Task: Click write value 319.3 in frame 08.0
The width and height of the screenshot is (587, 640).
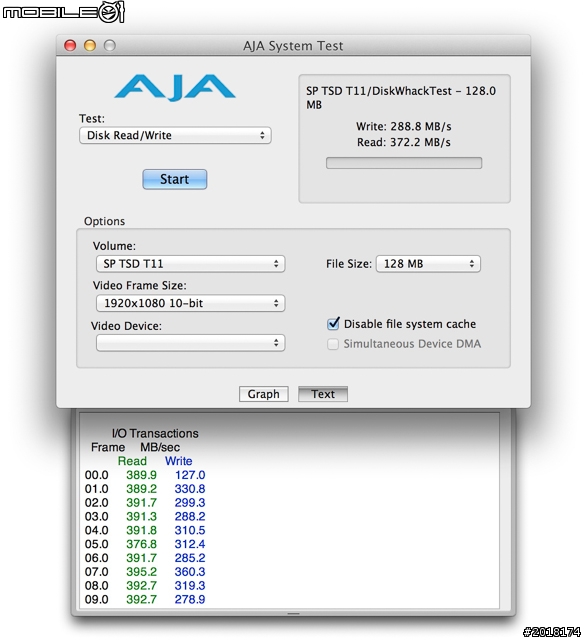Action: tap(190, 586)
